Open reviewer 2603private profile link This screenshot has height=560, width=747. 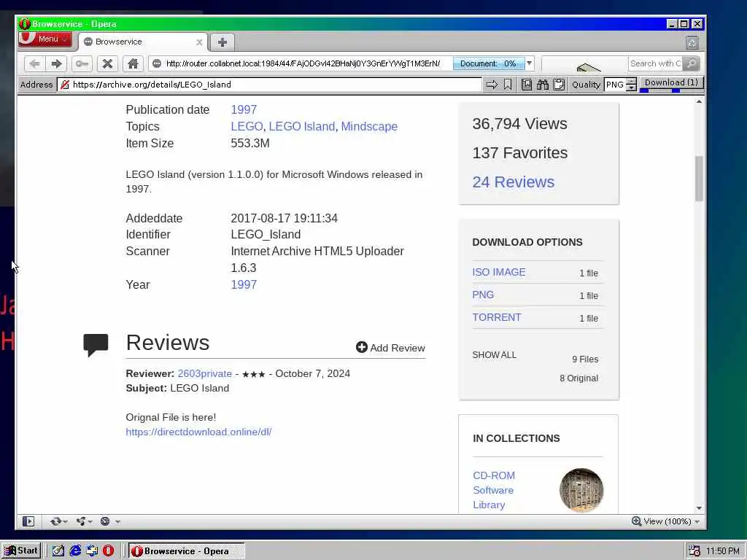[205, 373]
